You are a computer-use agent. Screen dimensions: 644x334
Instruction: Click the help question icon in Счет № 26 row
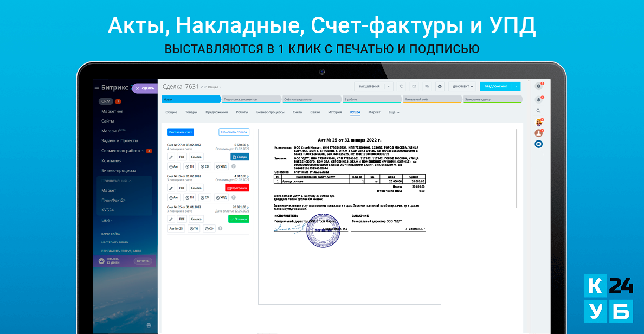(x=233, y=197)
